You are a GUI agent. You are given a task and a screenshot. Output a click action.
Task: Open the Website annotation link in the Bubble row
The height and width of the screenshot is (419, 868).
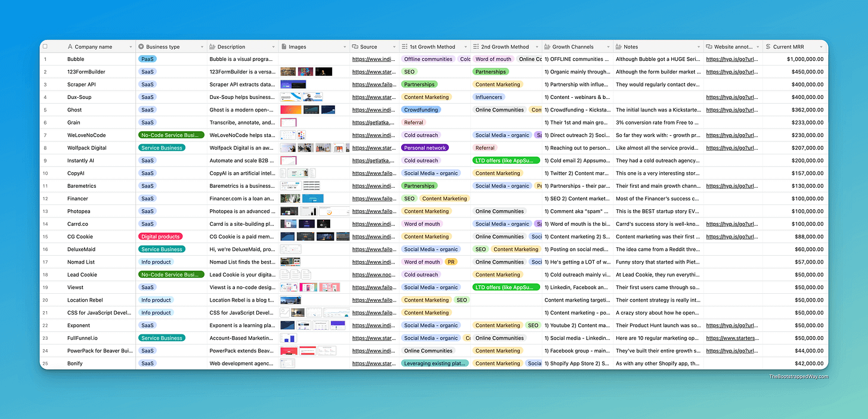point(731,59)
